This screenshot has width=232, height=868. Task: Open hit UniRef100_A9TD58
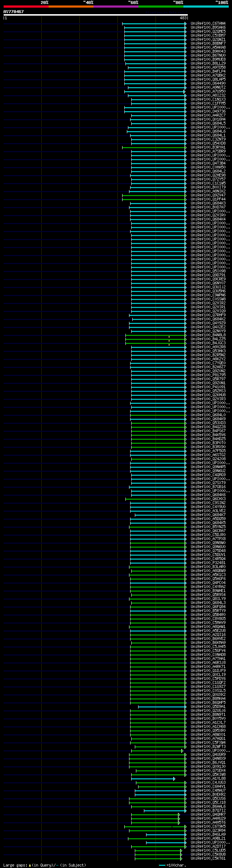coord(208,68)
